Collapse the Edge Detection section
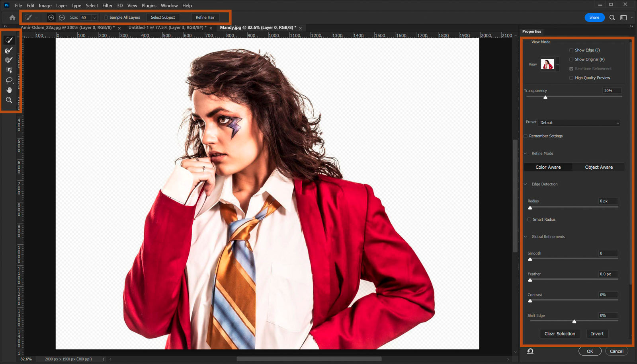The width and height of the screenshot is (637, 364). coord(525,184)
